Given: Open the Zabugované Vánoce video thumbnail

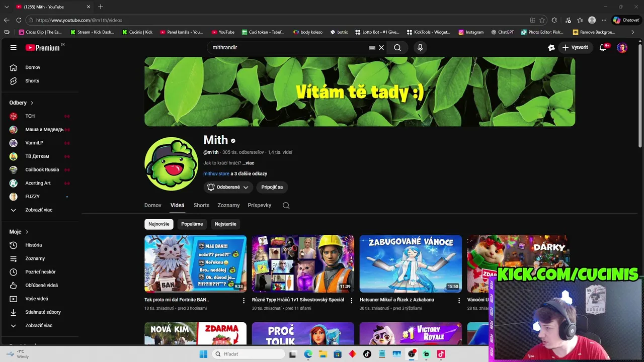Looking at the screenshot, I should [x=411, y=263].
